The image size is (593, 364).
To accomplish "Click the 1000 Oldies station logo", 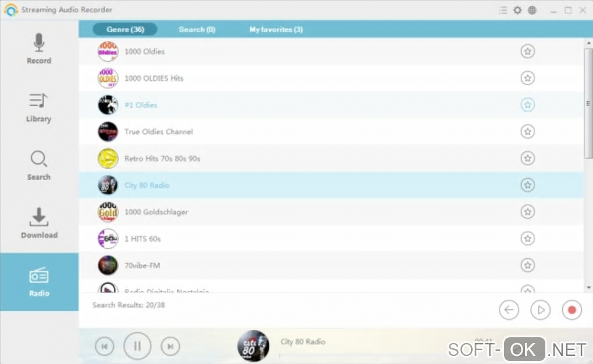I will [x=108, y=51].
